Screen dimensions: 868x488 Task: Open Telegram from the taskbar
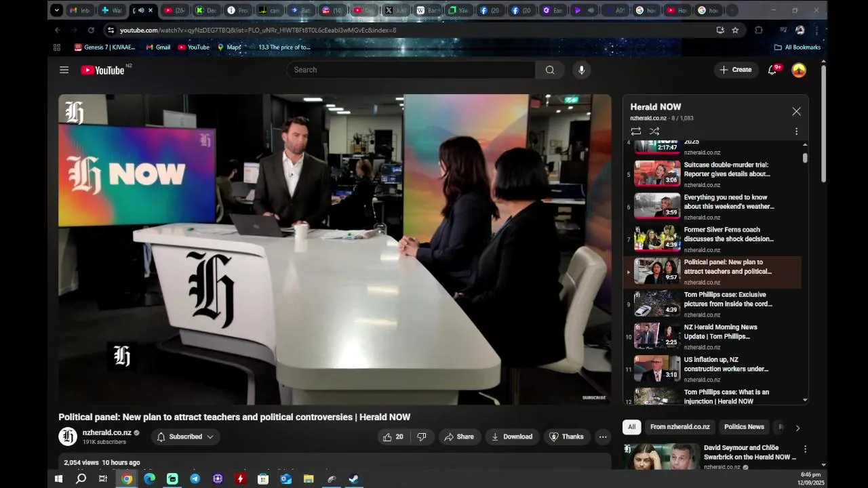click(x=195, y=479)
